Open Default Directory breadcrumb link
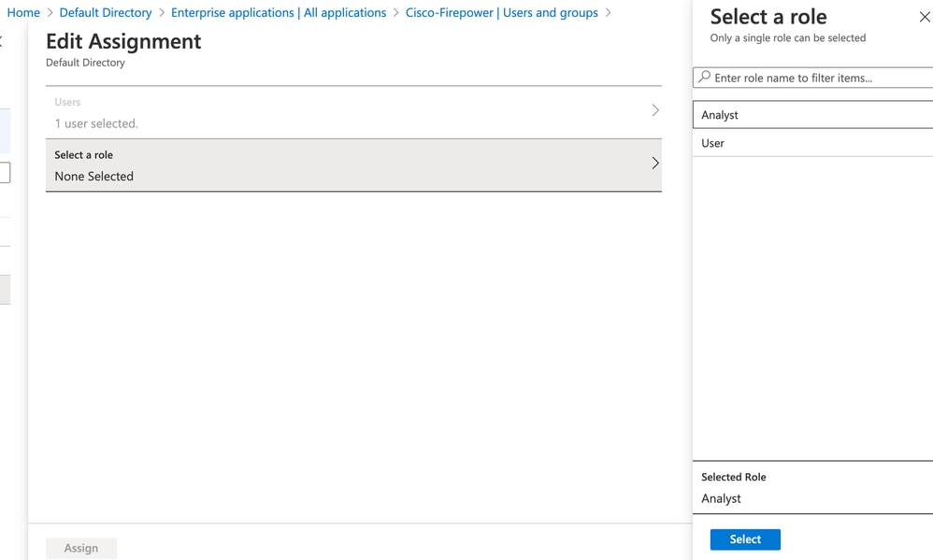The image size is (933, 560). tap(106, 12)
